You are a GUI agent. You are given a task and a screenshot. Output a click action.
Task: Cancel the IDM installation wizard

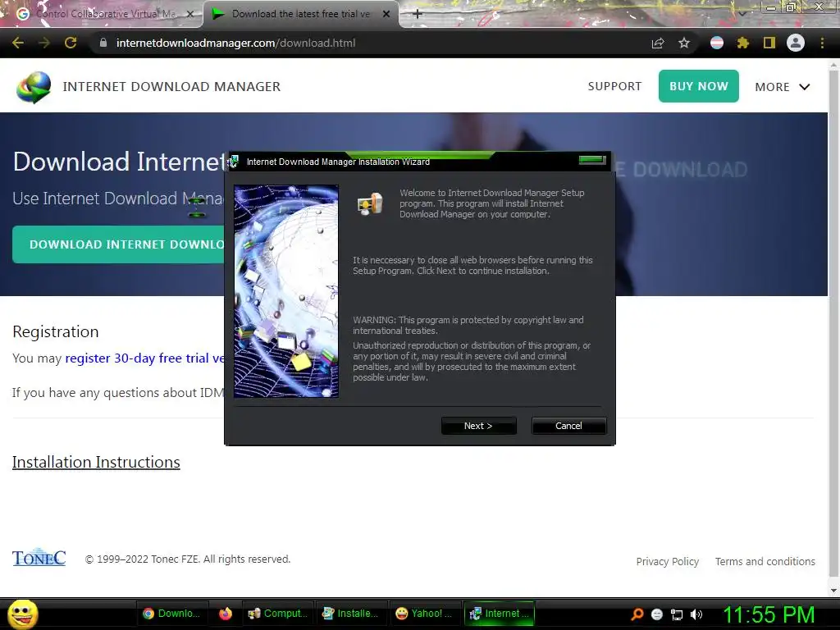pos(568,426)
